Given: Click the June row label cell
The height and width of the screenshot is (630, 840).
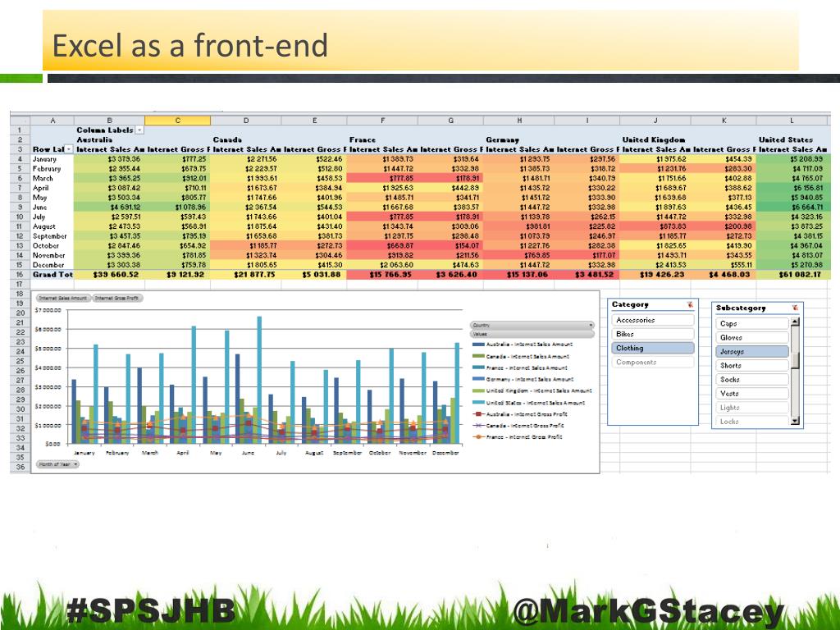Looking at the screenshot, I should [x=52, y=208].
